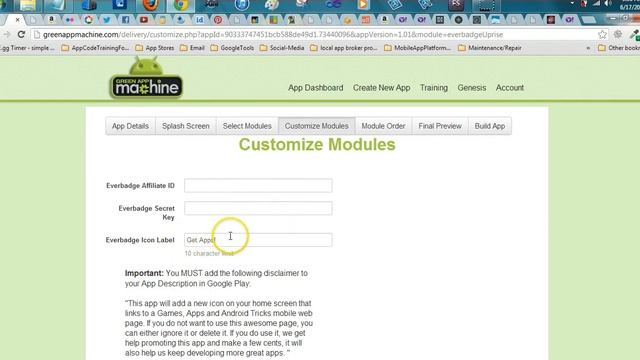
Task: Switch to the Build App tab
Action: pyautogui.click(x=490, y=126)
